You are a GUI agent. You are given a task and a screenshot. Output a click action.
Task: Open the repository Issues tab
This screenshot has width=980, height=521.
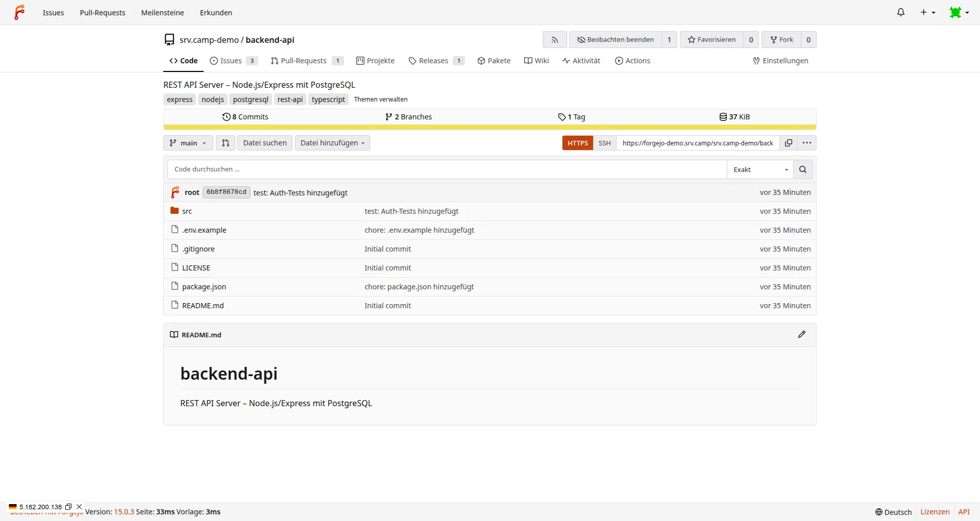[x=234, y=61]
